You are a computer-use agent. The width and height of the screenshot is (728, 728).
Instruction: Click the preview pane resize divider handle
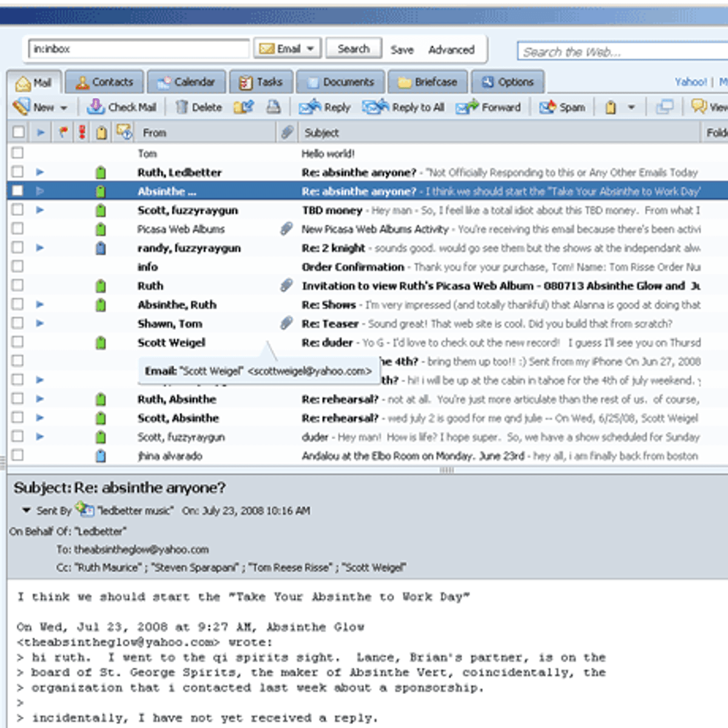tap(447, 470)
